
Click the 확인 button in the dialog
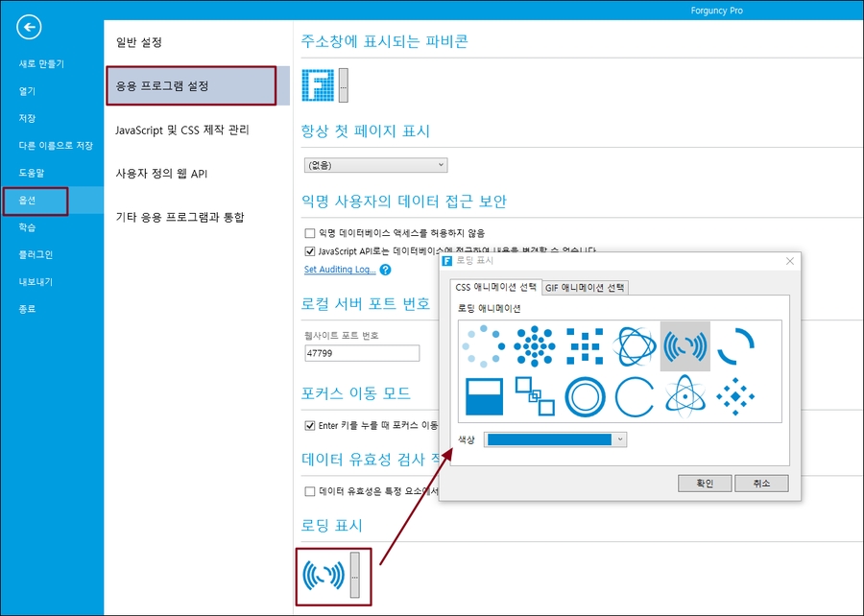(x=705, y=484)
